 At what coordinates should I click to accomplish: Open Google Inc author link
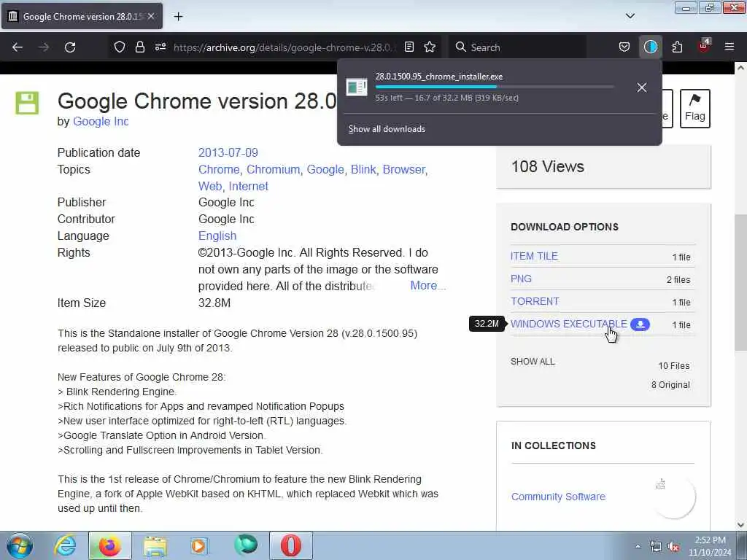coord(101,122)
